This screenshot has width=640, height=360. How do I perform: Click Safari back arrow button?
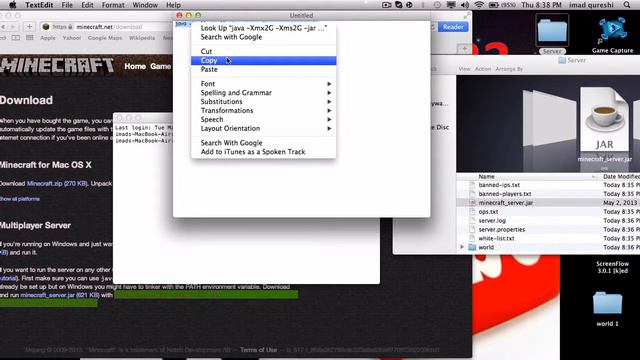point(4,27)
